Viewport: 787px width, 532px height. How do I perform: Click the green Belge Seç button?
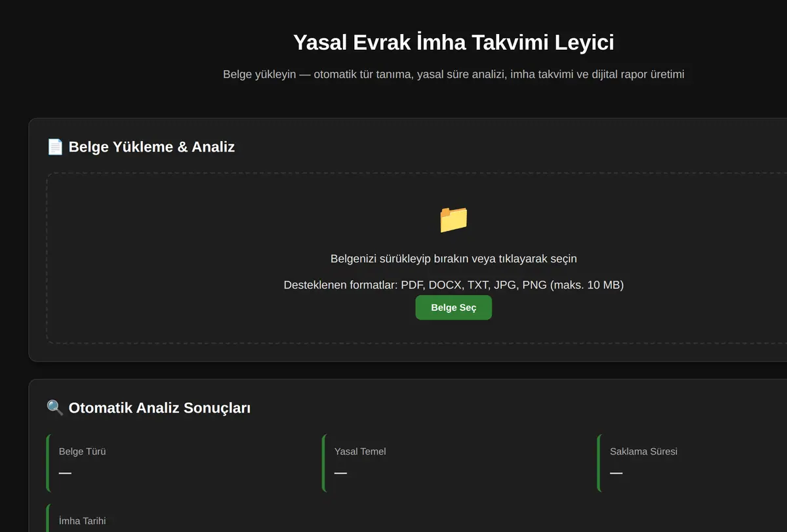pos(453,308)
